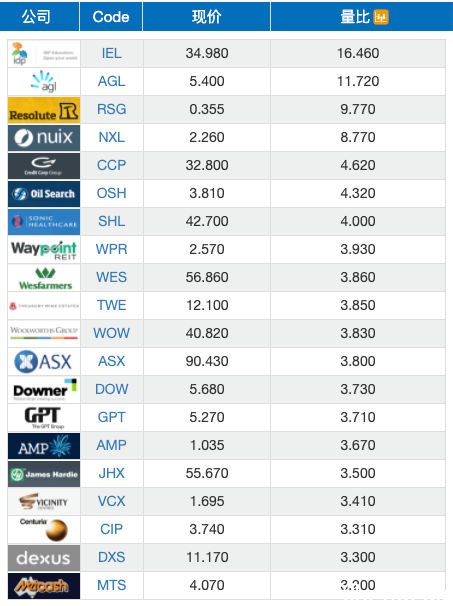This screenshot has width=453, height=606.
Task: Open the IEL stock code link
Action: (x=111, y=53)
